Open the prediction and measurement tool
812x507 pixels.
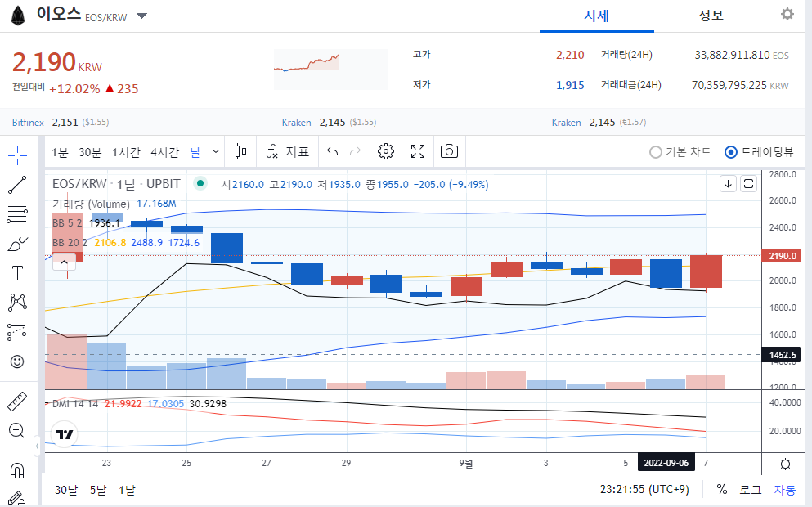(17, 333)
